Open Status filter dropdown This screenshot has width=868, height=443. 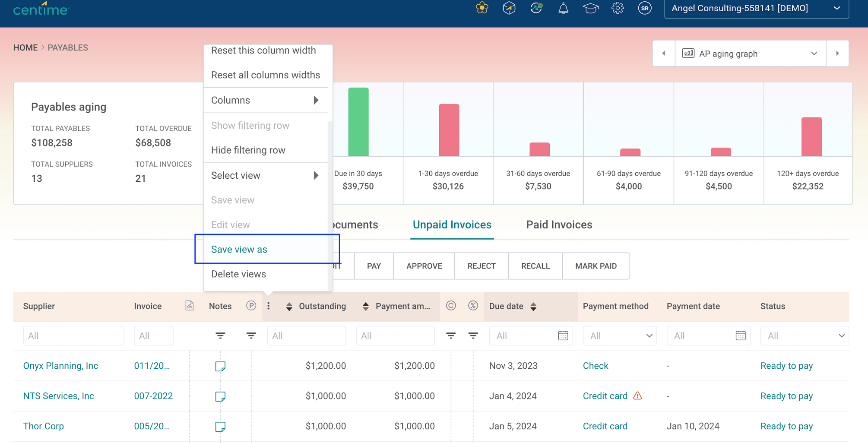[x=805, y=335]
